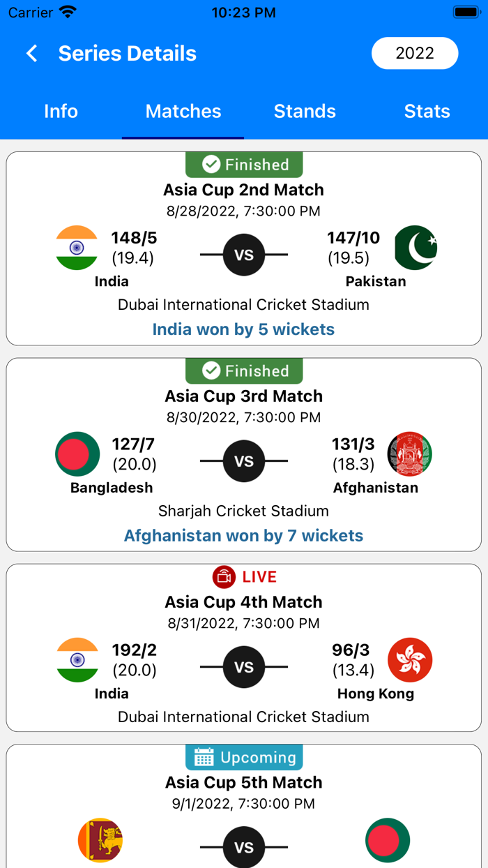Switch to the Stats tab

point(427,111)
